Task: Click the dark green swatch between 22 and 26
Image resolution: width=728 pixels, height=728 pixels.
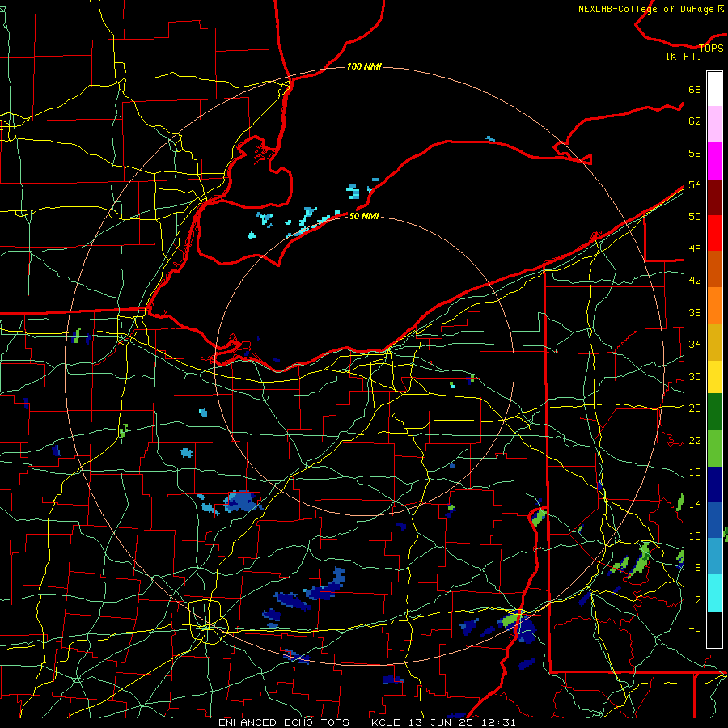Action: (714, 412)
